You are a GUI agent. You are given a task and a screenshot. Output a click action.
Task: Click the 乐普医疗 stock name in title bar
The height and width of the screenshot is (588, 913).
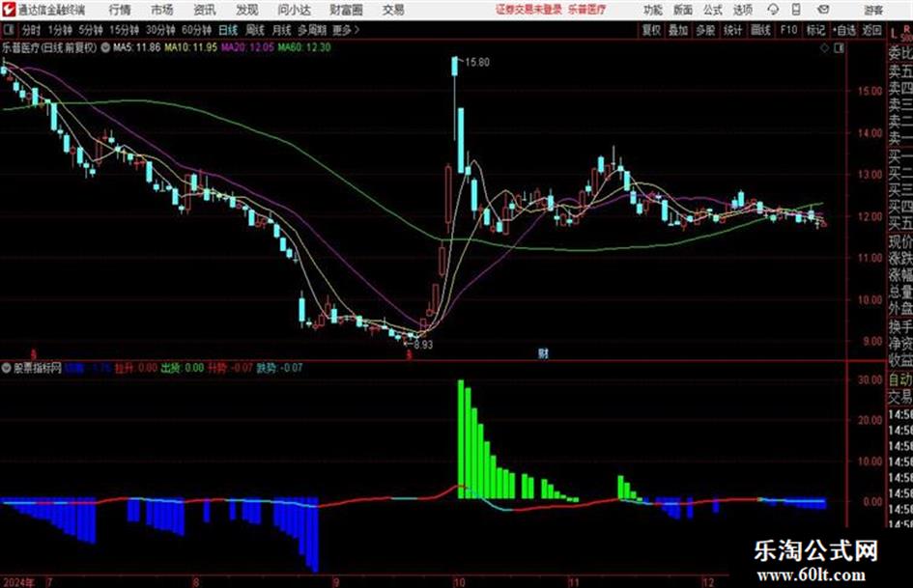click(x=587, y=10)
